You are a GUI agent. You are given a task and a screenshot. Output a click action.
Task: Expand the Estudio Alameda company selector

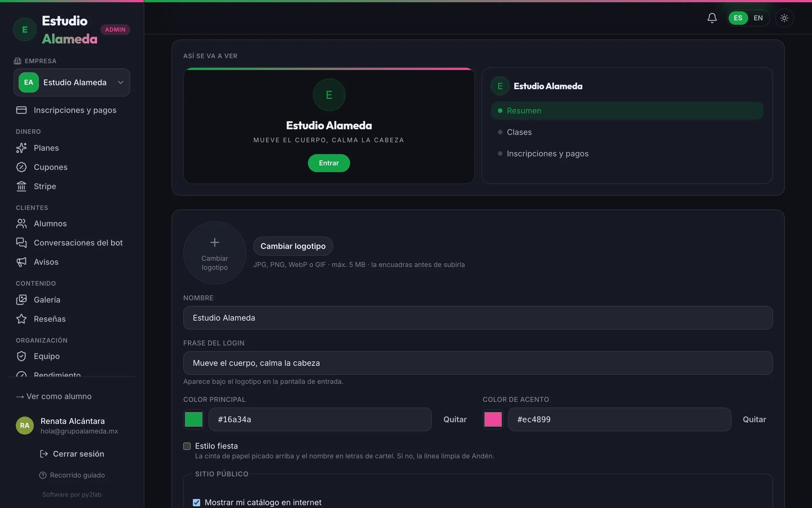coord(72,82)
